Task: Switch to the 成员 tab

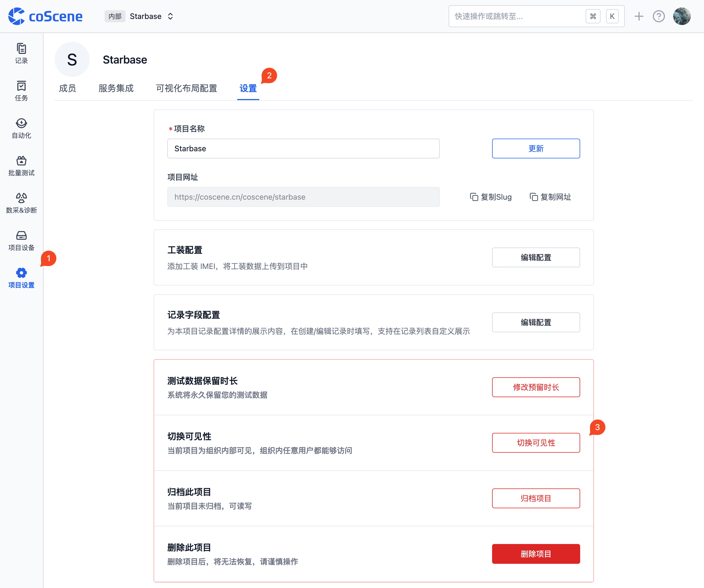Action: point(67,88)
